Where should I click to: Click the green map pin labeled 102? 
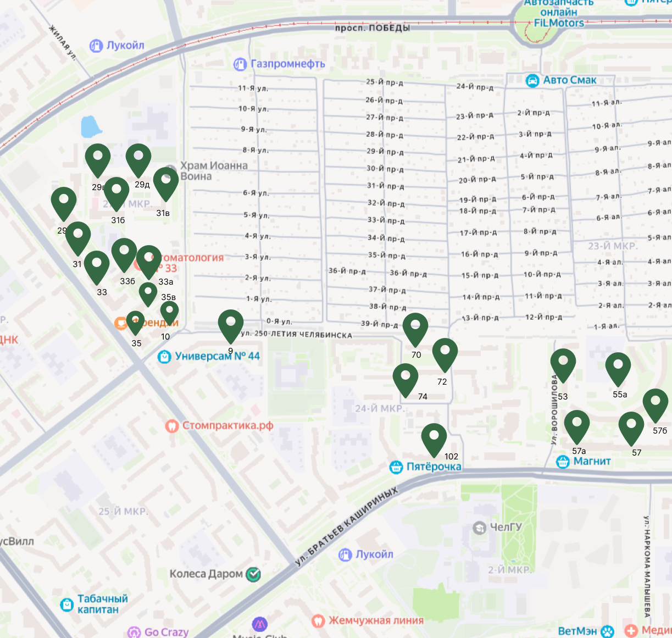point(434,437)
